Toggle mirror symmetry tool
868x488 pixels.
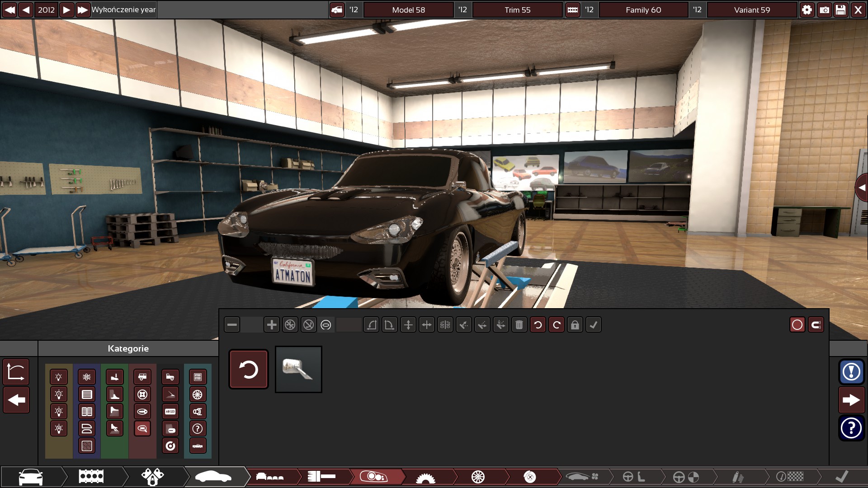(x=445, y=324)
